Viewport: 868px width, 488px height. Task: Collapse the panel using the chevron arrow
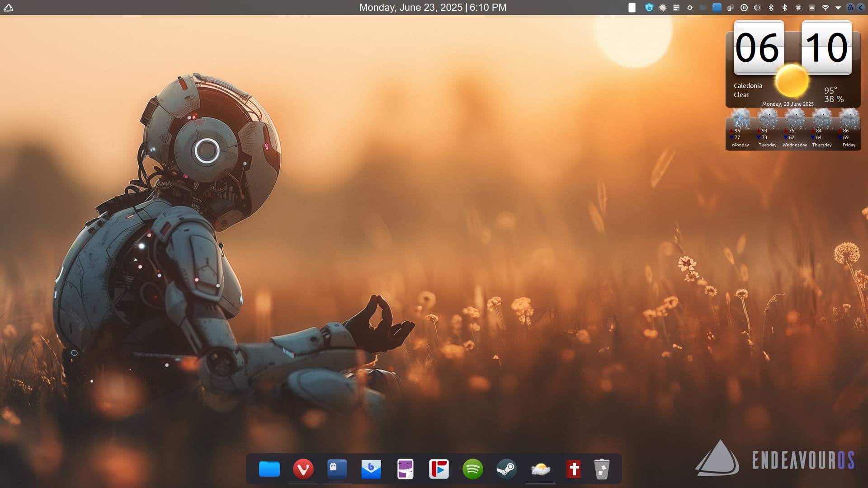tap(861, 8)
